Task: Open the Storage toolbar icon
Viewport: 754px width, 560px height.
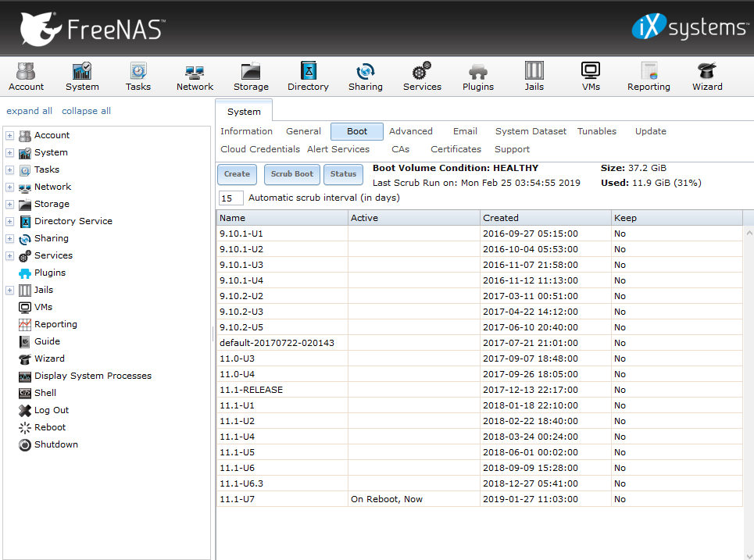Action: [x=251, y=77]
